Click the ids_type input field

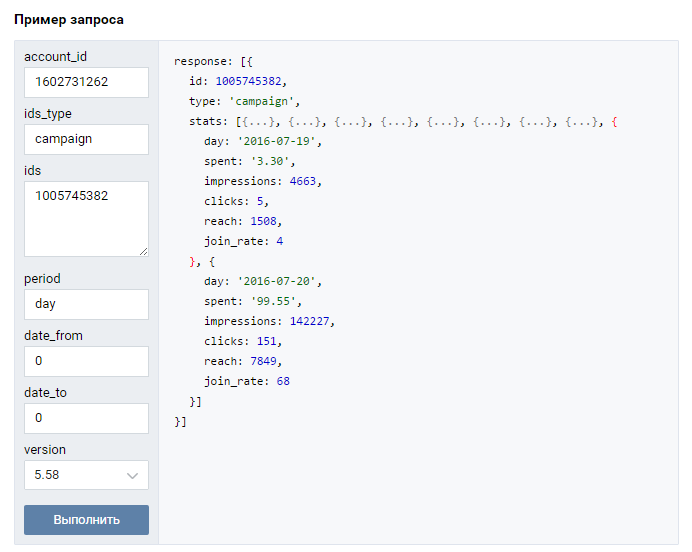(x=86, y=139)
